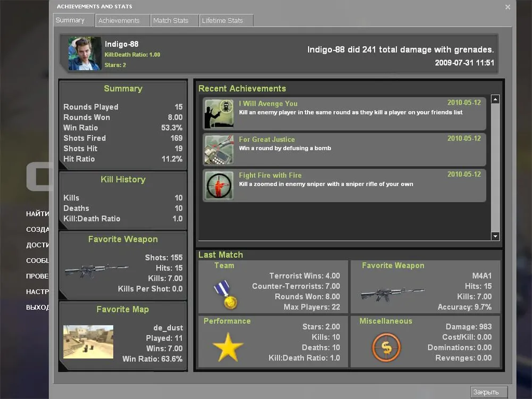Image resolution: width=532 pixels, height=399 pixels.
Task: Click the Kills Per Shot: 0.0 stat
Action: (x=151, y=289)
